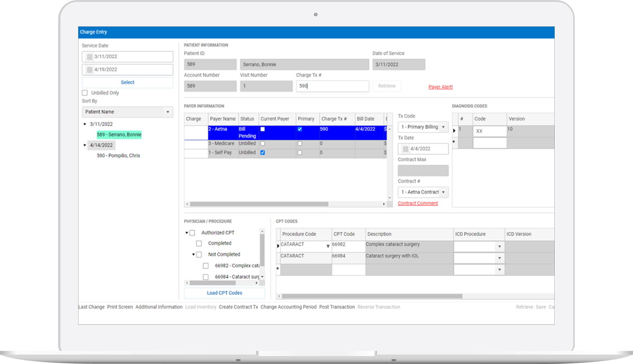Image resolution: width=633 pixels, height=364 pixels.
Task: Collapse the 4/14/2022 tree node
Action: pyautogui.click(x=85, y=145)
